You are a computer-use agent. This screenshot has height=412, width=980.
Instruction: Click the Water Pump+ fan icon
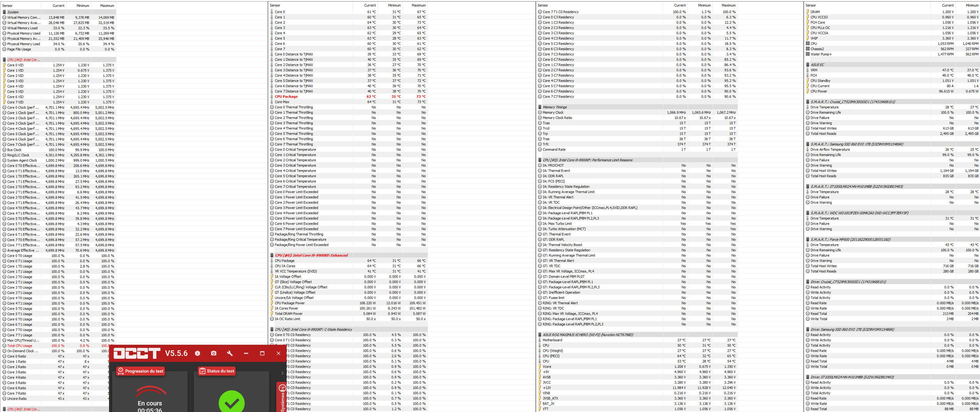808,54
